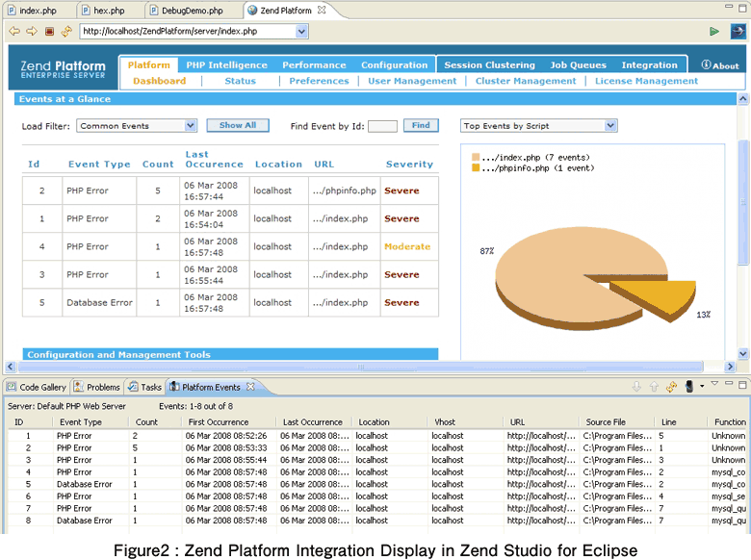Open the Integration tab
The width and height of the screenshot is (751, 560).
(x=650, y=64)
